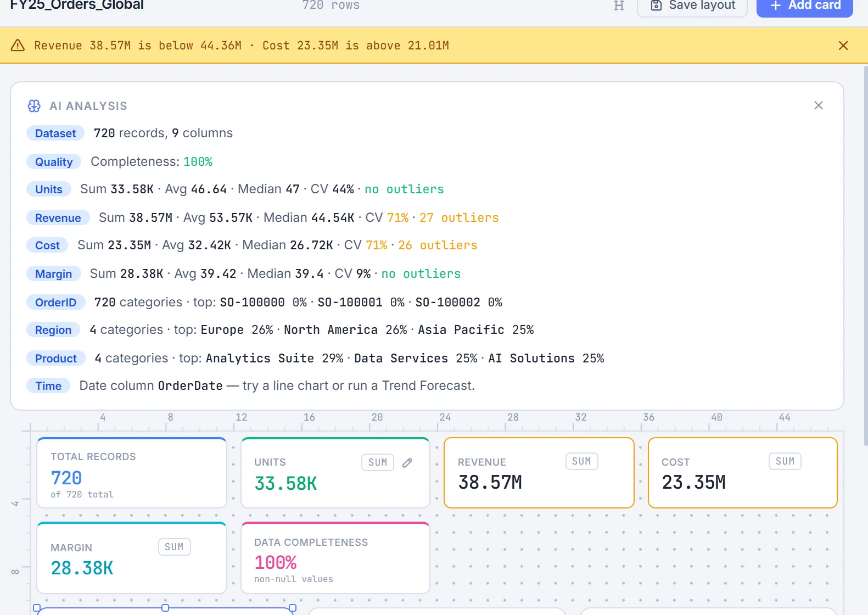The height and width of the screenshot is (615, 868).
Task: Click the '26 outliers' text for Cost
Action: [x=438, y=245]
